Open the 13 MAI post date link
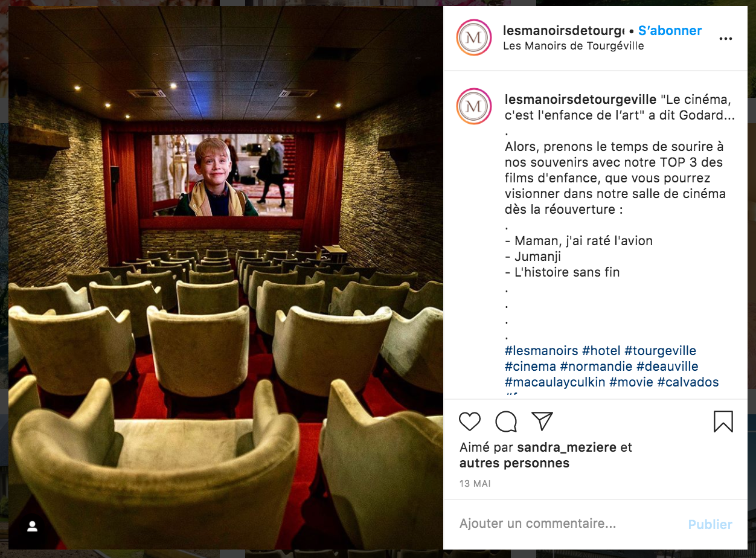Image resolution: width=756 pixels, height=558 pixels. point(475,484)
